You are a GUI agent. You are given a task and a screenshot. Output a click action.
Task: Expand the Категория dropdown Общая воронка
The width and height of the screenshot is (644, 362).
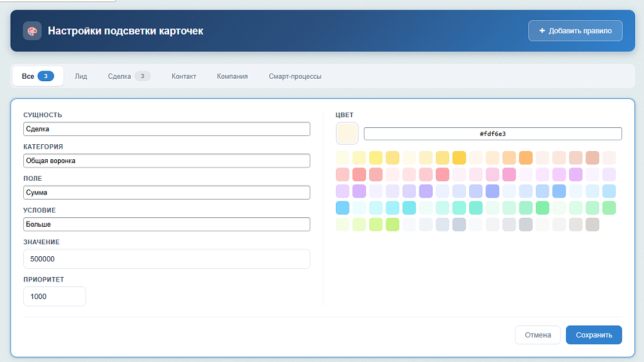click(167, 161)
